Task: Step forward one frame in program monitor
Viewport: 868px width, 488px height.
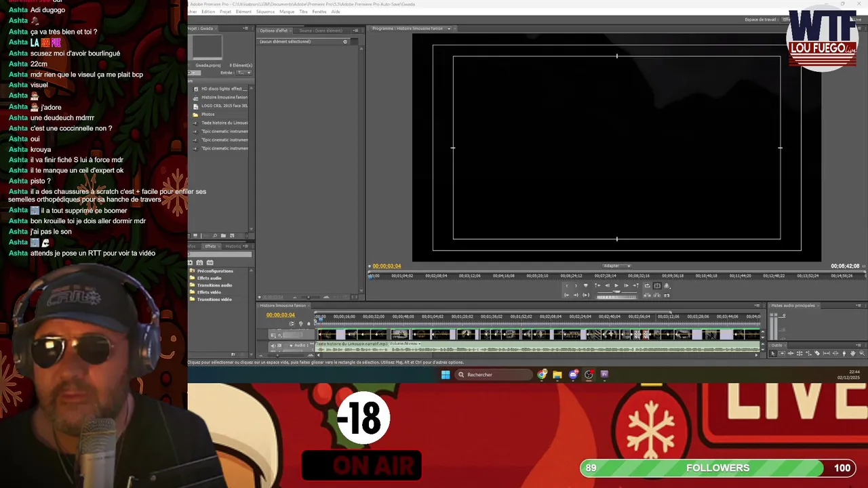Action: pos(627,285)
